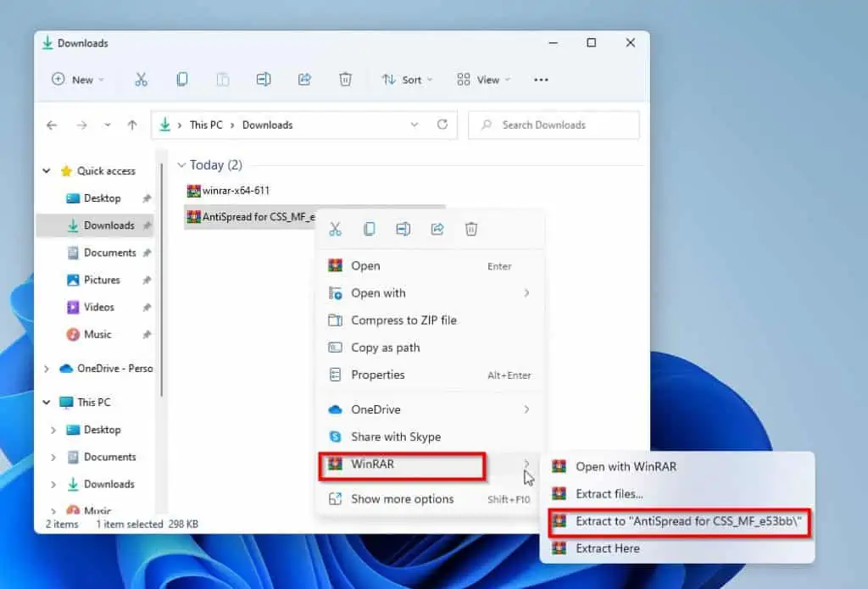Click the pin icon next to Pictures in Quick access
The image size is (868, 589).
point(147,281)
